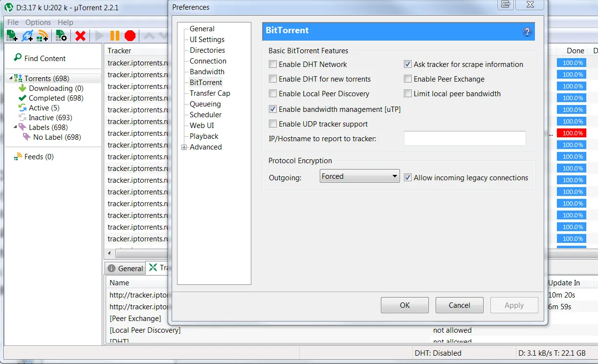598x364 pixels.
Task: Click DHT: Disabled in status bar
Action: tap(438, 353)
